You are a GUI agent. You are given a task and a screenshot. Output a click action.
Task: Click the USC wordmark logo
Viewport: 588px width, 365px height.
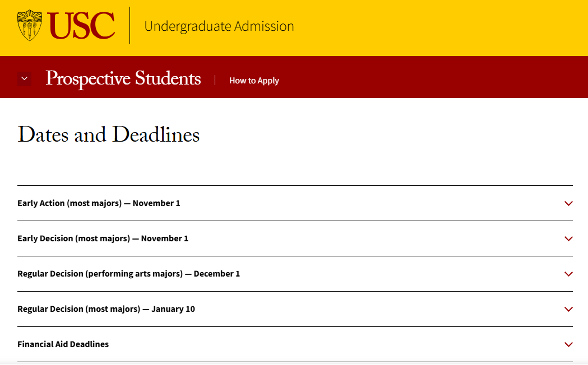[81, 26]
